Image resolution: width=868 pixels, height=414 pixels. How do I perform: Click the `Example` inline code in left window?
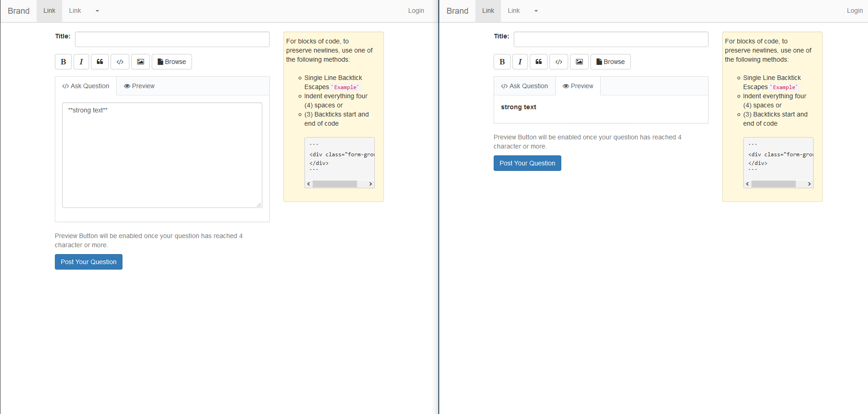pos(346,87)
